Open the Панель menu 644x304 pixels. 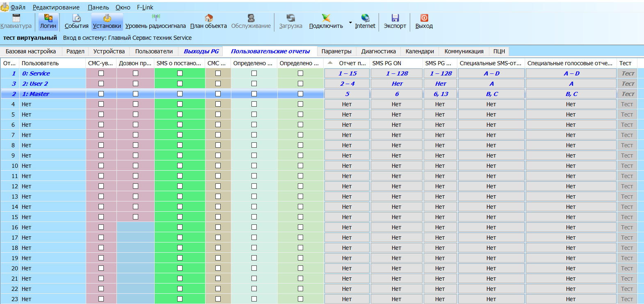98,7
